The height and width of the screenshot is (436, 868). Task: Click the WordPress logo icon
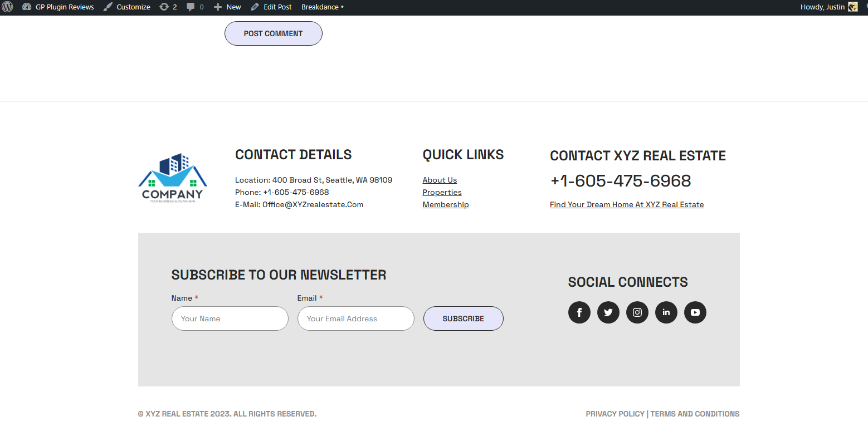(x=7, y=7)
